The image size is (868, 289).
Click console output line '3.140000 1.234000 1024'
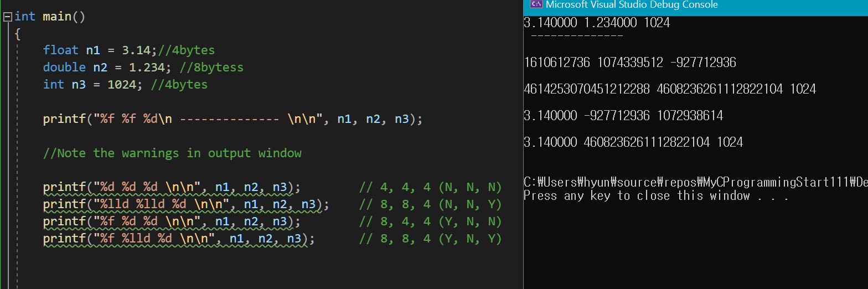point(597,23)
